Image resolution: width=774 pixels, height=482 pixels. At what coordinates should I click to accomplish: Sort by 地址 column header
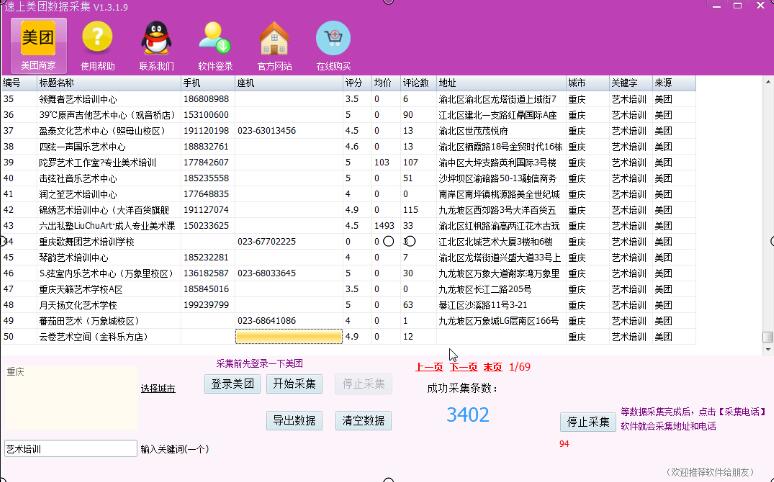coord(501,83)
